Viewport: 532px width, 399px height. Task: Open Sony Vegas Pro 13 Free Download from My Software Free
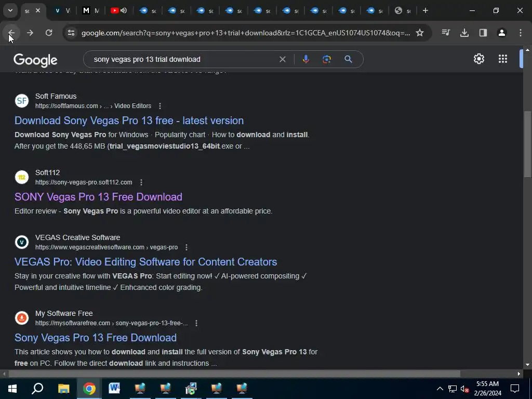(x=96, y=338)
